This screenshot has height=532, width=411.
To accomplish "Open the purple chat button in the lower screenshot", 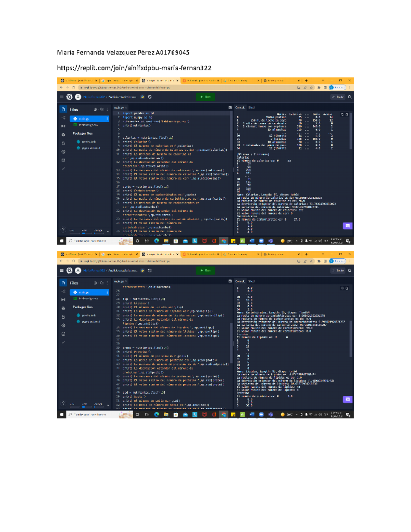I will pyautogui.click(x=347, y=399).
